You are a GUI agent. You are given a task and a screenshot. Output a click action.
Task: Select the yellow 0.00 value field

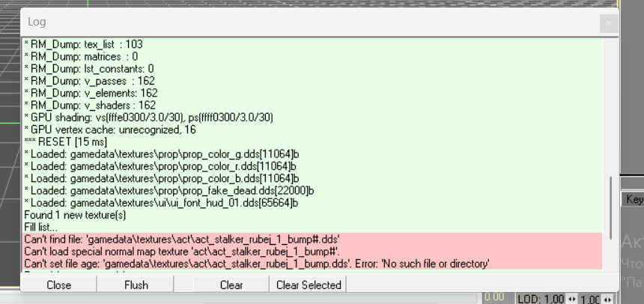coord(495,299)
